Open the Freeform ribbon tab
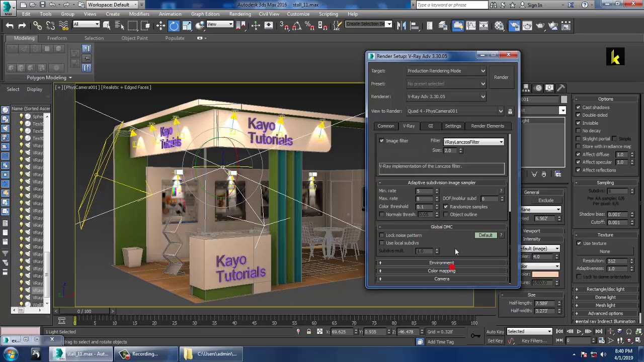This screenshot has height=362, width=644. pos(57,38)
